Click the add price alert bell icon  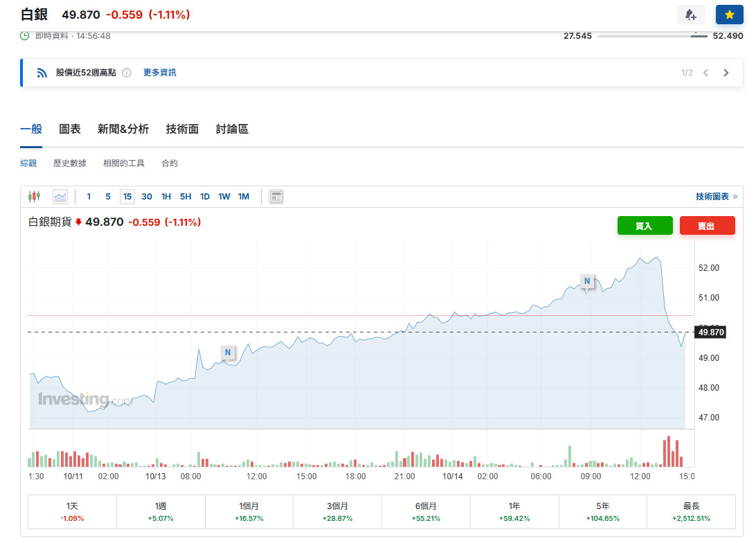pos(690,15)
